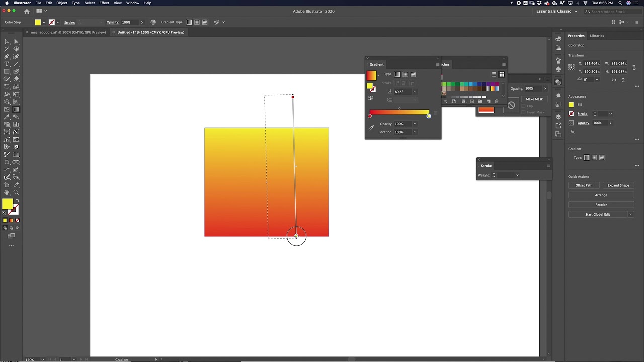Select Radial gradient type in Gradient panel

pyautogui.click(x=406, y=74)
